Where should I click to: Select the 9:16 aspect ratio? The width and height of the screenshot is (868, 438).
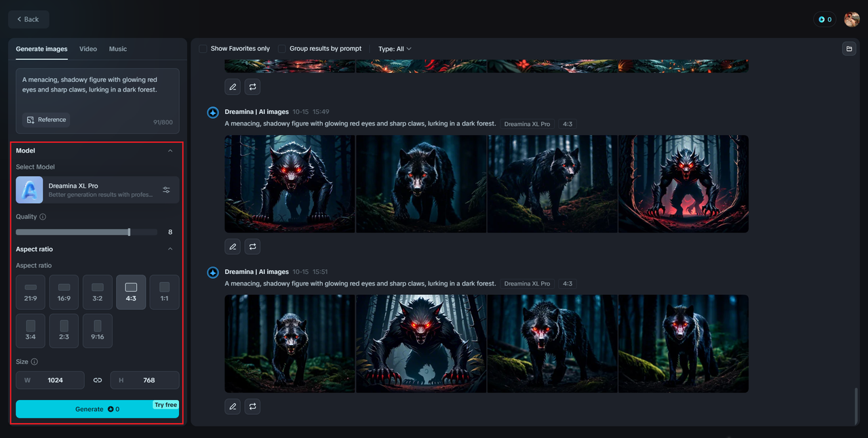(98, 331)
